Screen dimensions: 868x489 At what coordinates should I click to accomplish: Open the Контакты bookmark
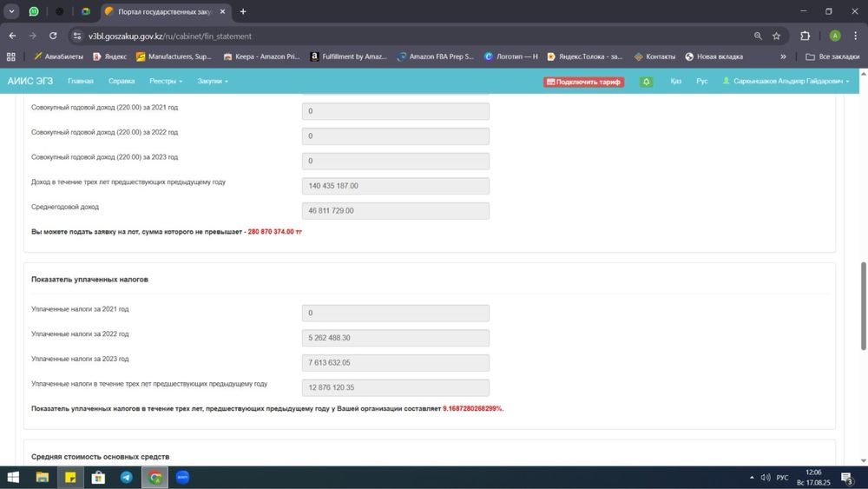654,56
